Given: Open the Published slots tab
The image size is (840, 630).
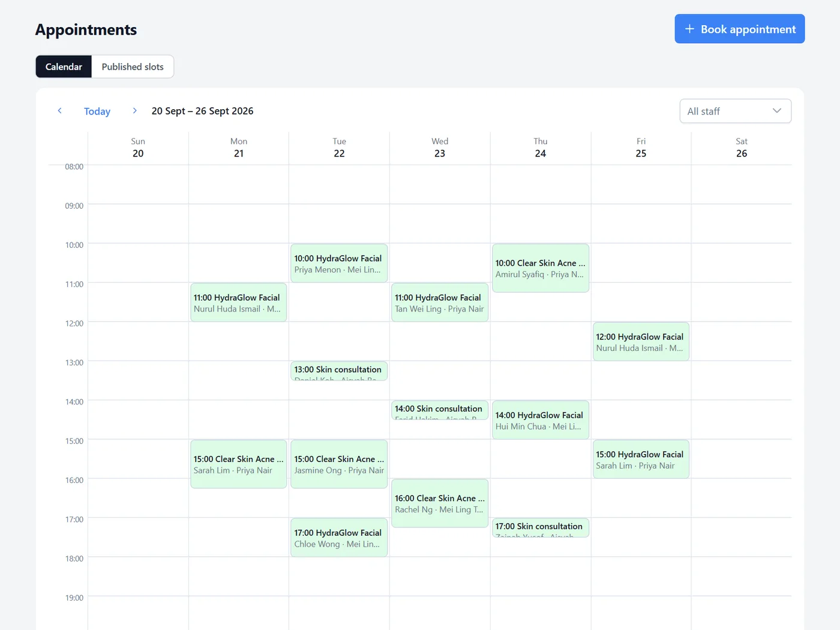Looking at the screenshot, I should click(133, 67).
